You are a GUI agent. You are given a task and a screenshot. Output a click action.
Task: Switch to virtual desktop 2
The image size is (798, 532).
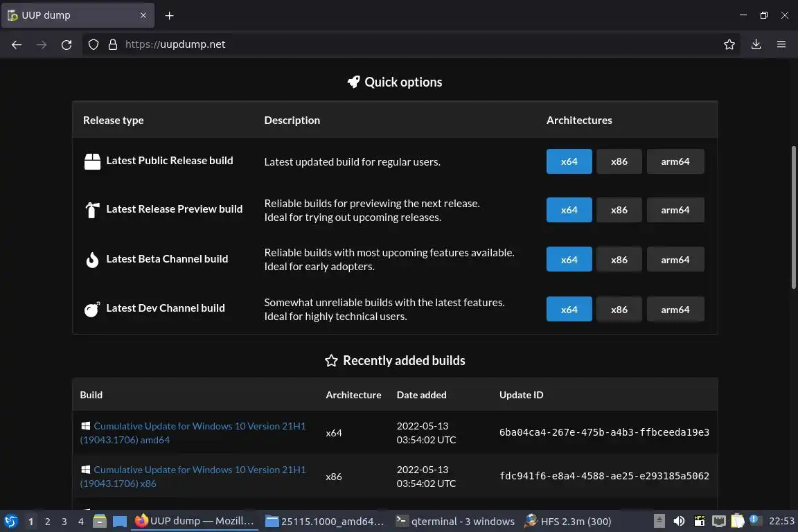(x=47, y=522)
